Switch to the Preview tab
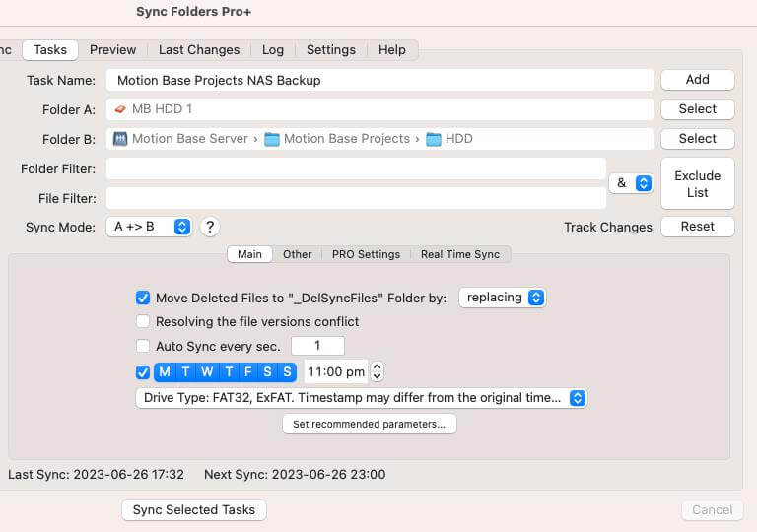The height and width of the screenshot is (532, 757). tap(112, 50)
